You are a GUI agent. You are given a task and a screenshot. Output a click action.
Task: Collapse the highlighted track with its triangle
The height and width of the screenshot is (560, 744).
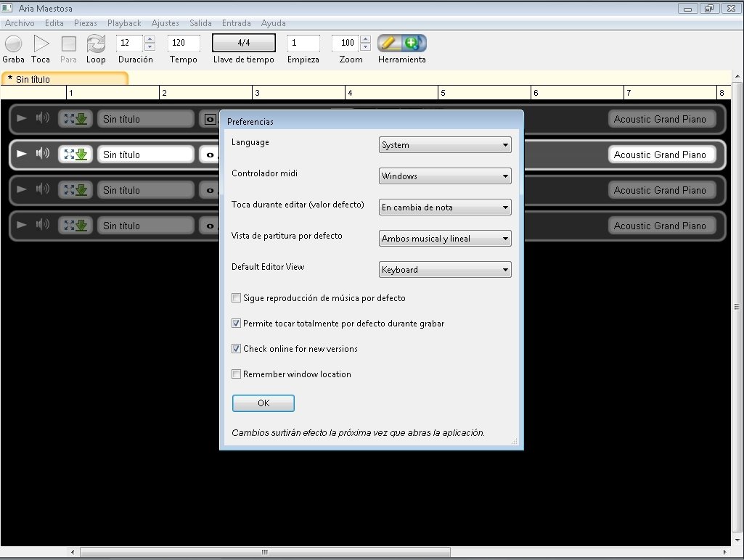[x=21, y=154]
